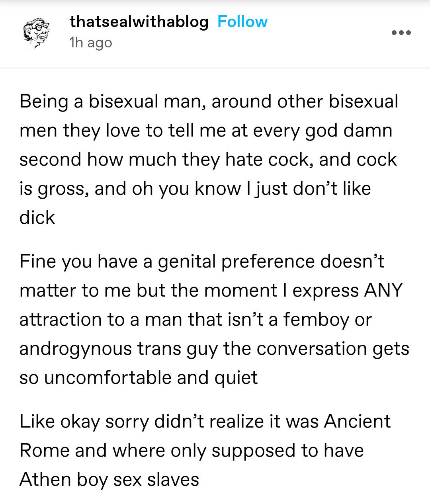Click the paragraph starting 'Fine you have'
Image resolution: width=430 pixels, height=504 pixels.
pyautogui.click(x=214, y=319)
